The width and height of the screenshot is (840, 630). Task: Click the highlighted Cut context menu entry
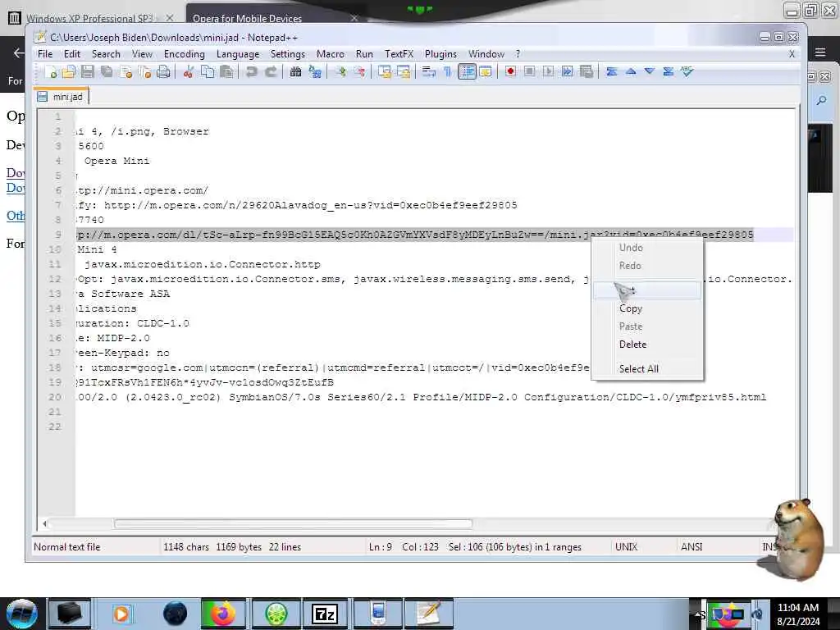tap(646, 290)
